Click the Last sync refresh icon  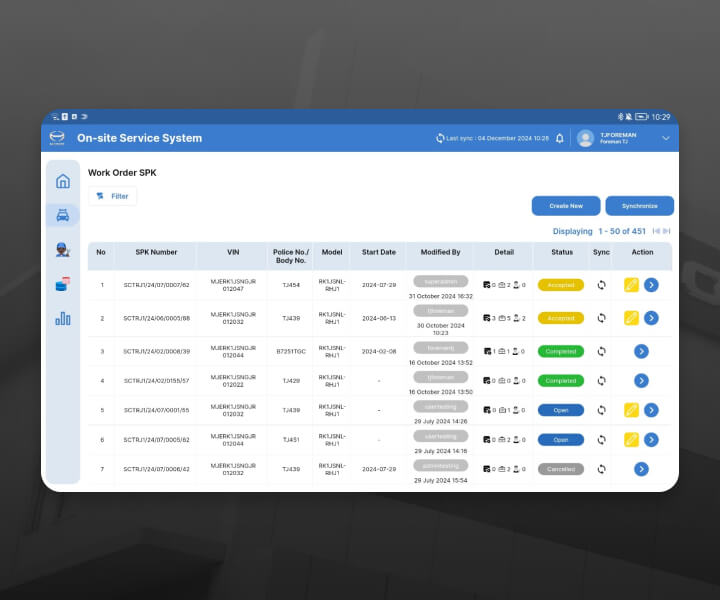(x=440, y=138)
